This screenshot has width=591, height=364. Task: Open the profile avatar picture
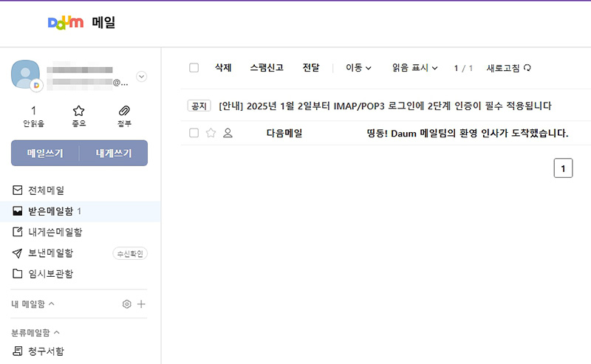[x=25, y=75]
